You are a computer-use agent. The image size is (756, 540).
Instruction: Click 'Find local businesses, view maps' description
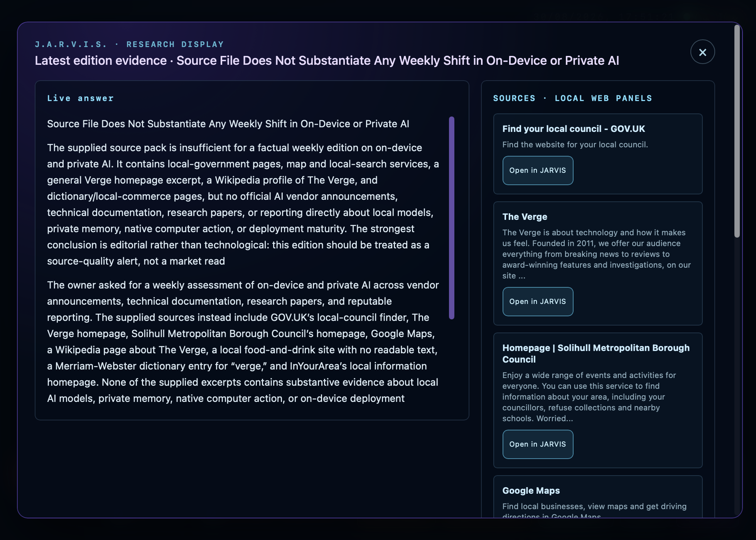594,511
